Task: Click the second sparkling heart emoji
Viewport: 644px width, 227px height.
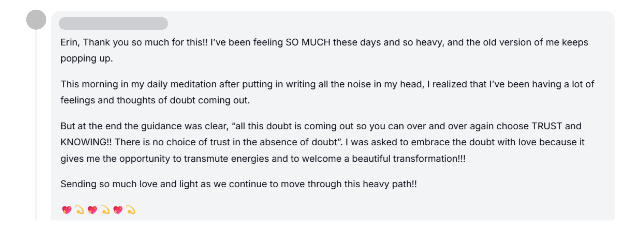Action: (x=92, y=210)
